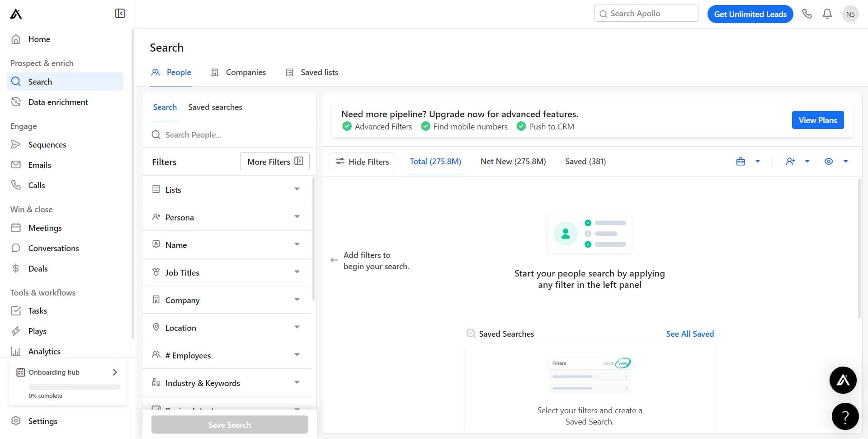Image resolution: width=868 pixels, height=439 pixels.
Task: Expand the Location filter
Action: click(x=227, y=328)
